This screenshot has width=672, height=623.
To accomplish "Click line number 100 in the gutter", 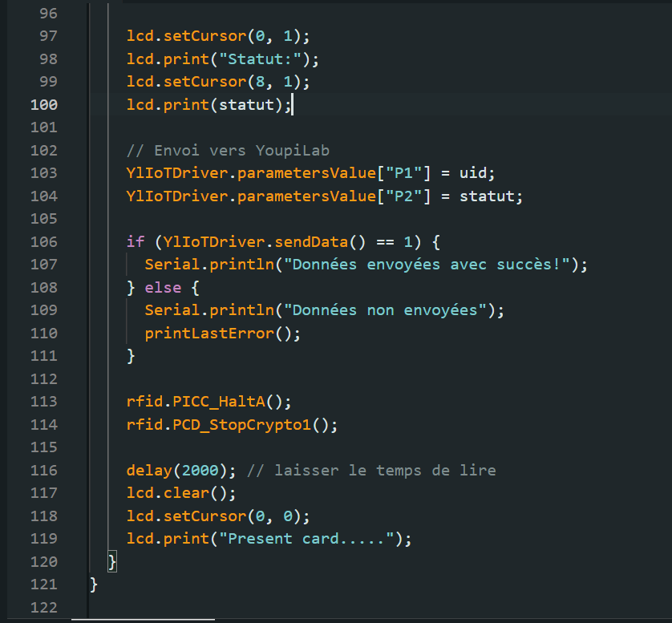I will [x=44, y=104].
